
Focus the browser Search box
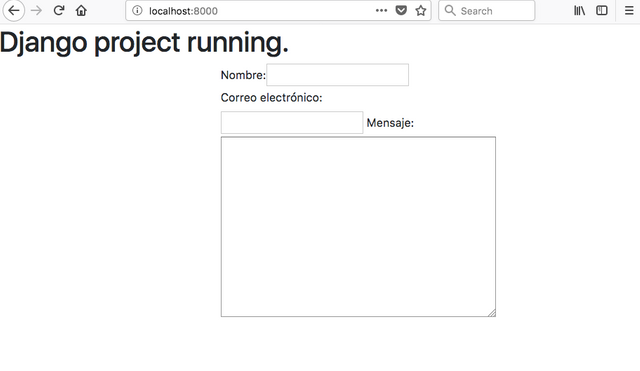point(487,11)
